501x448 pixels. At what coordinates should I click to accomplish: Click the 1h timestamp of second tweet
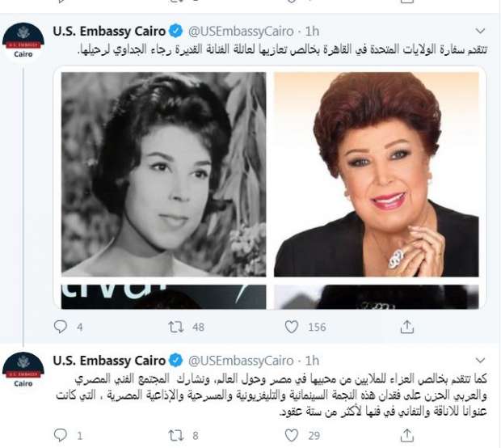pos(312,361)
